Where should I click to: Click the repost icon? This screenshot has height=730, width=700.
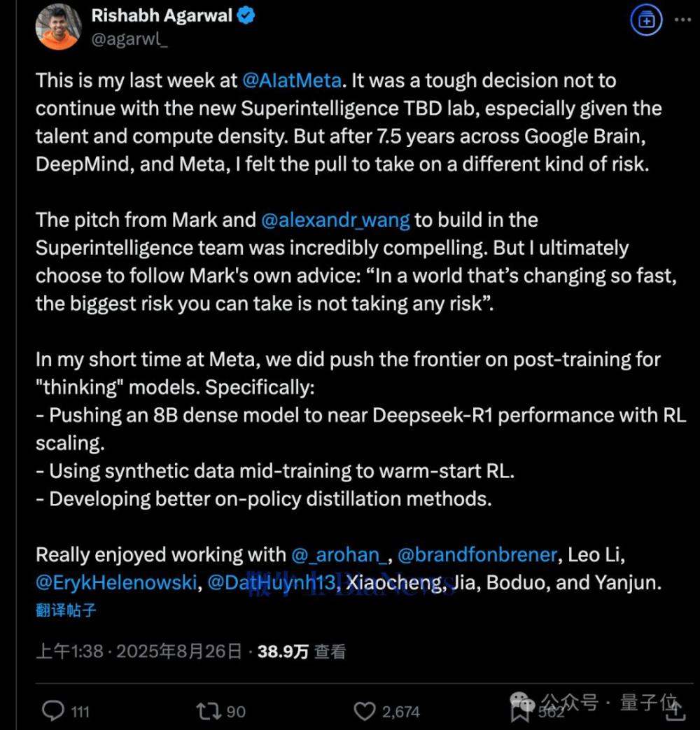[208, 711]
